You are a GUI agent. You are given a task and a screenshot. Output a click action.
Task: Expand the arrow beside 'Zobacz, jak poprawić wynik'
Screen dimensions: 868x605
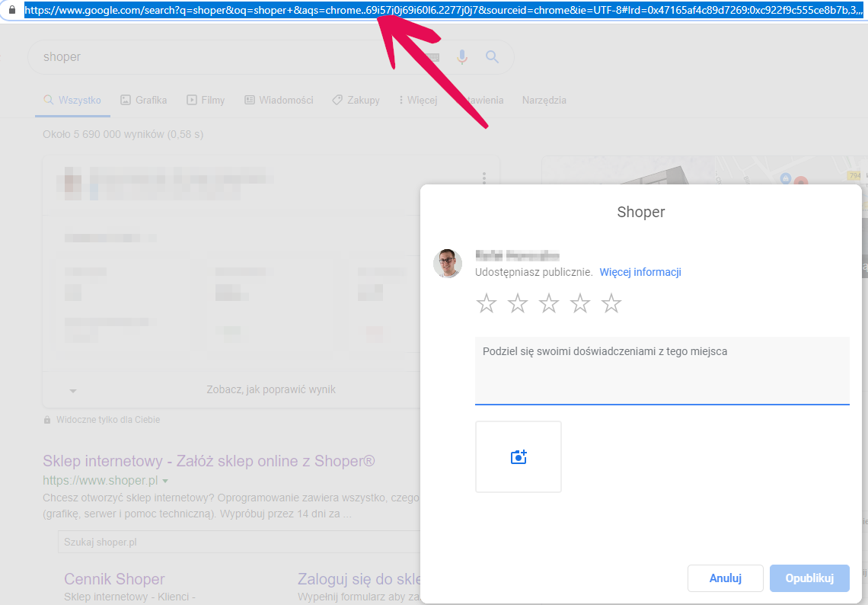coord(73,390)
